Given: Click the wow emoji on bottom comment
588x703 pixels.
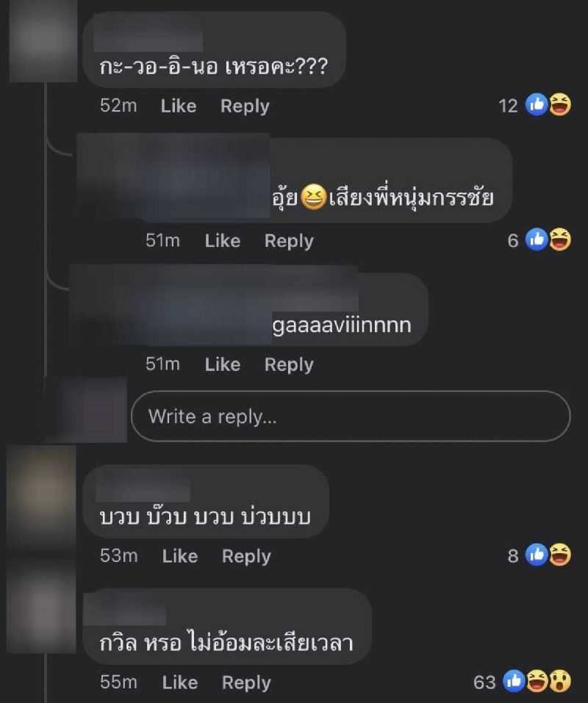Looking at the screenshot, I should coord(560,681).
